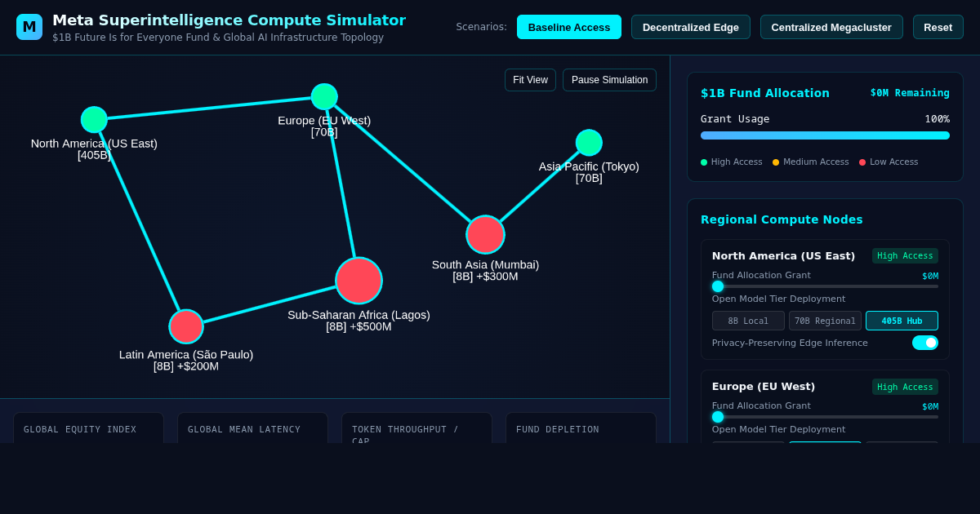
Task: Click the Meta Superintelligence Compute Simulator title
Action: point(229,20)
